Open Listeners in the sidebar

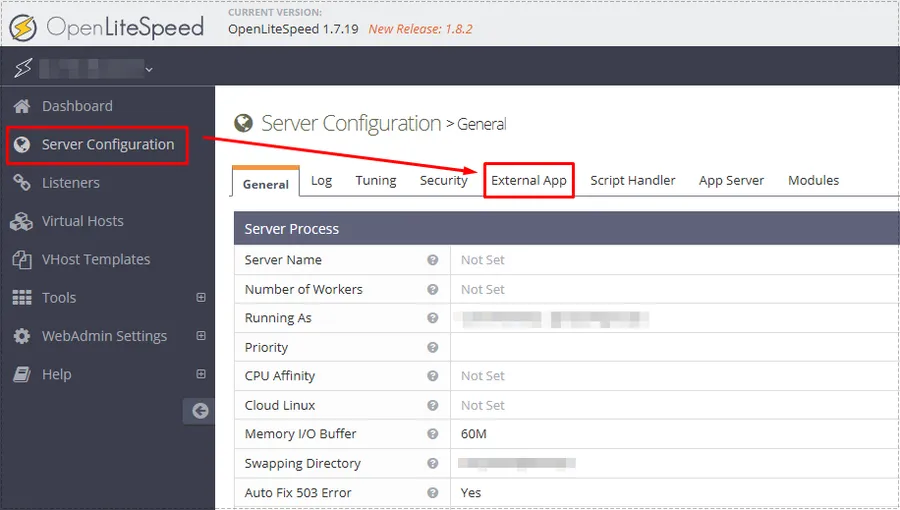71,183
